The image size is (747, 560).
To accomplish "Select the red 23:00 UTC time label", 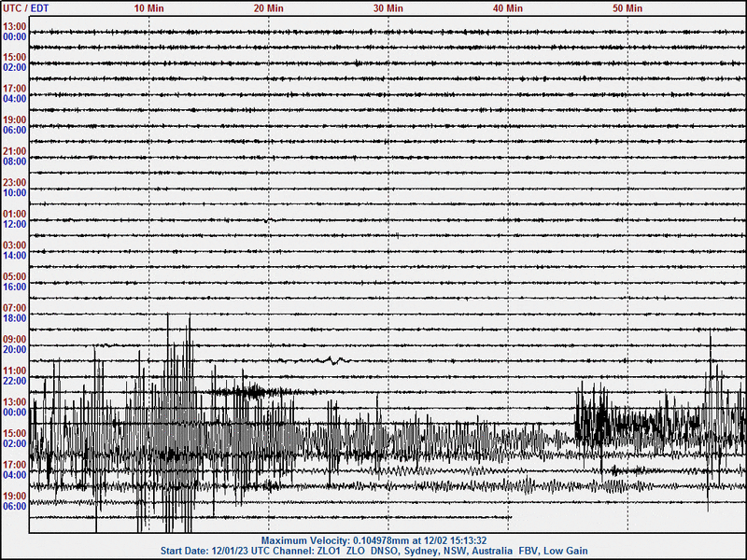I will point(15,182).
